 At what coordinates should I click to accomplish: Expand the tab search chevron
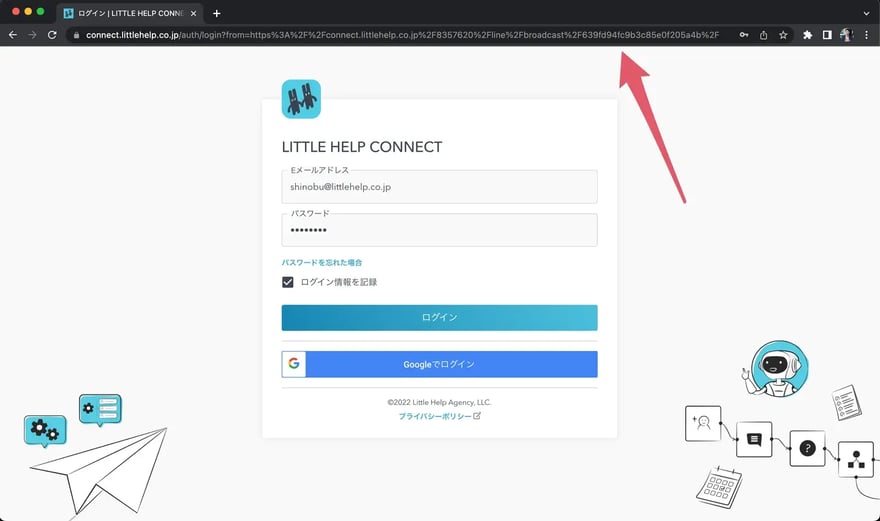(x=866, y=13)
